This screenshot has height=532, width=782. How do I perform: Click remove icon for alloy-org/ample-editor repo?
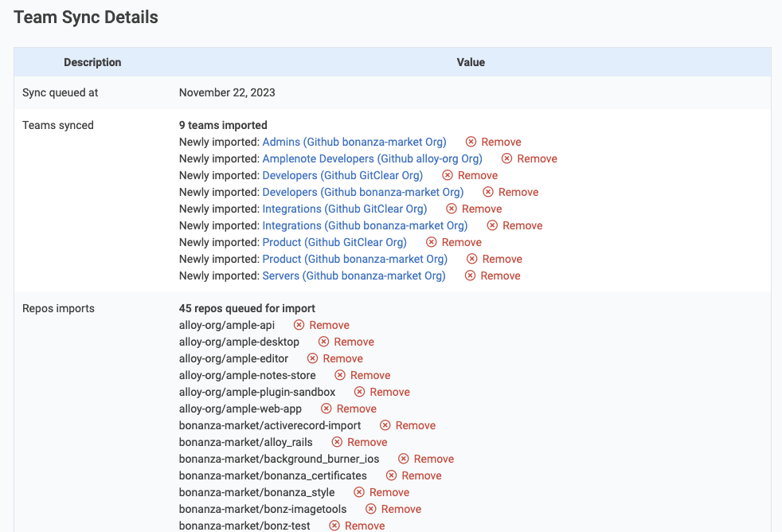click(x=312, y=358)
